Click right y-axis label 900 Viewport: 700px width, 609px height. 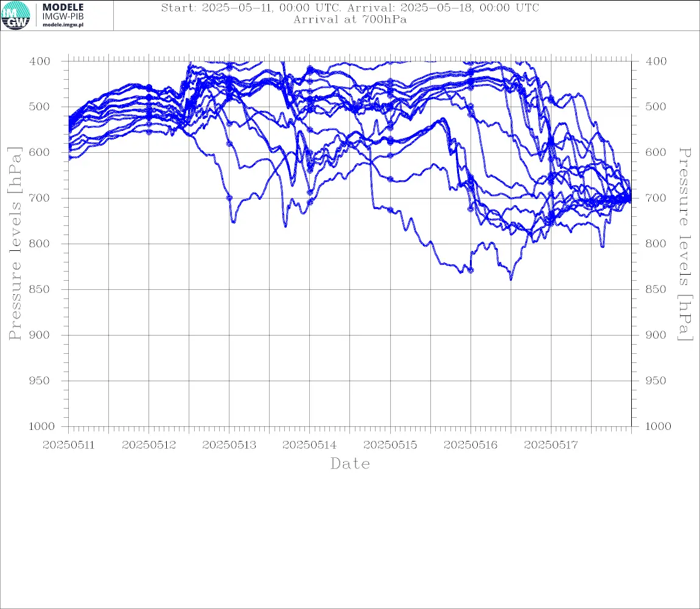tap(656, 335)
